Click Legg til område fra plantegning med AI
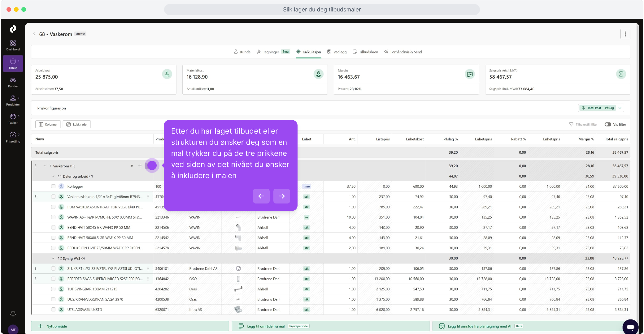Viewport: 644px width, 334px height. point(531,326)
